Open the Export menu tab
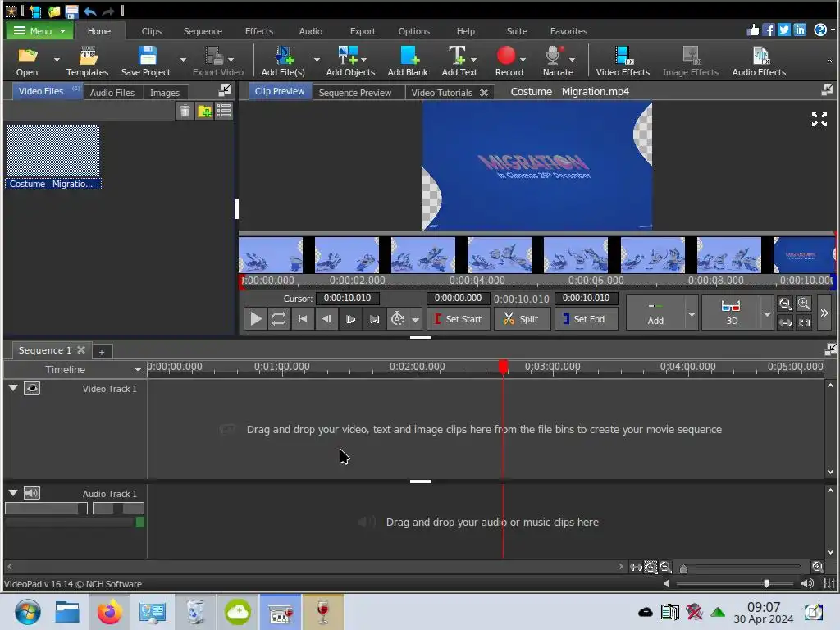This screenshot has height=630, width=840. [363, 31]
